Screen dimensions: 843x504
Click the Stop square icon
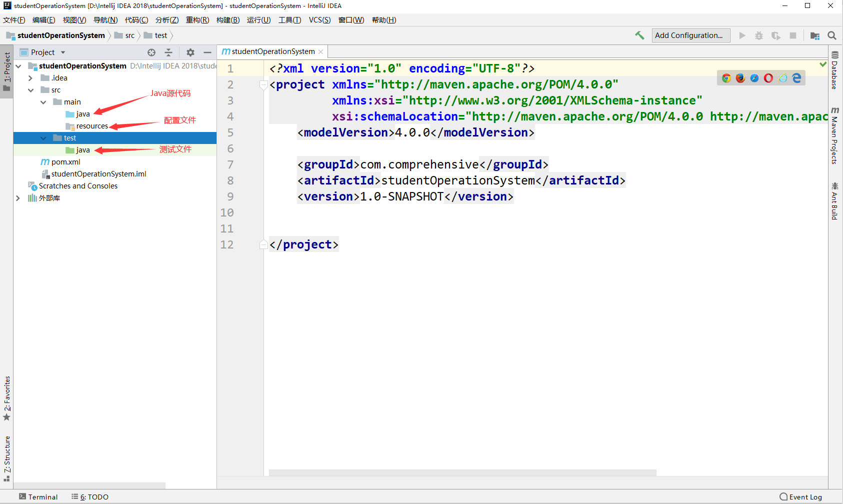[x=793, y=35]
